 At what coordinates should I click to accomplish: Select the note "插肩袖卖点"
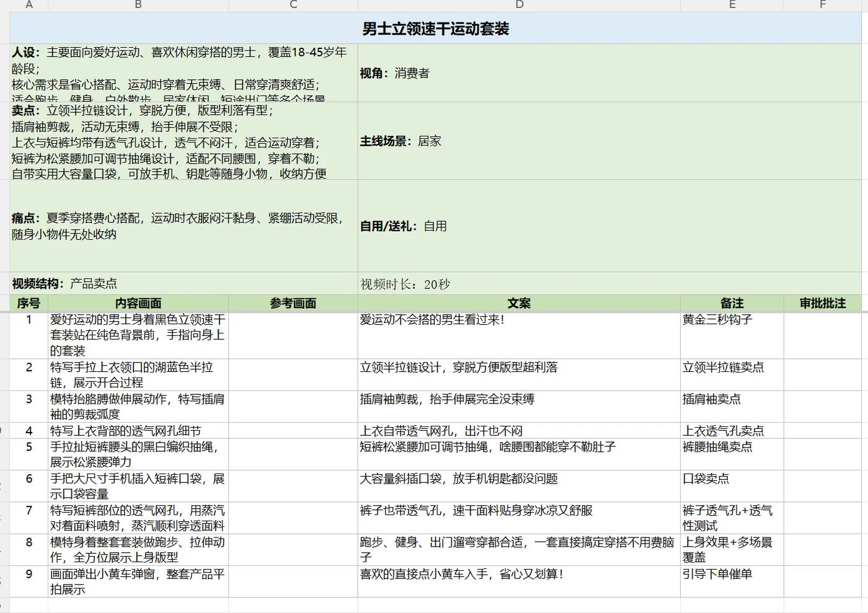[712, 399]
